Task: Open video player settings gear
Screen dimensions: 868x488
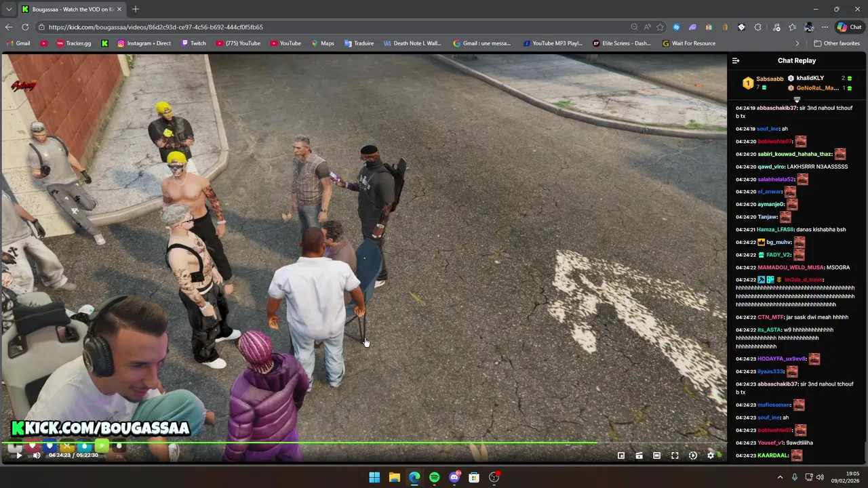Action: tap(711, 455)
